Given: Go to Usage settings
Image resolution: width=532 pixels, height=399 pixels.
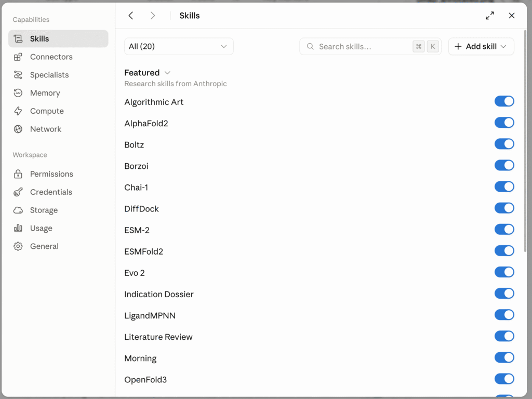Looking at the screenshot, I should [58, 228].
